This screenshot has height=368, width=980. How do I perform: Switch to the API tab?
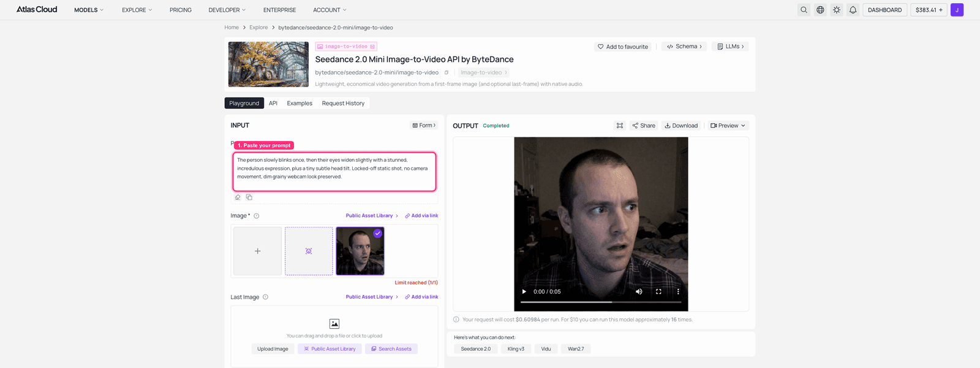tap(273, 103)
